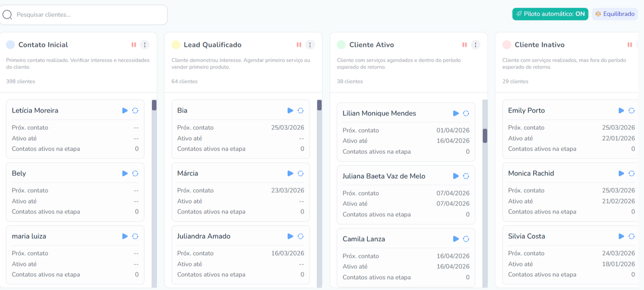Toggle Piloto automático off
Screen dimensions: 644x290
(550, 14)
